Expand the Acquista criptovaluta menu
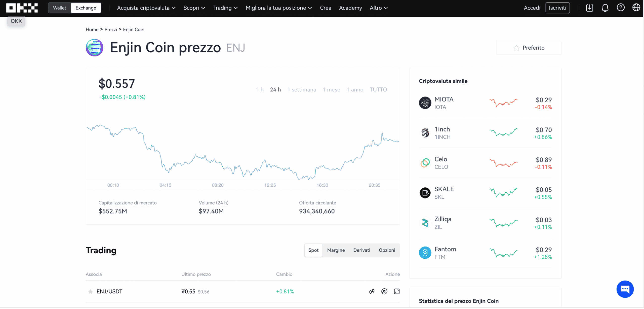The width and height of the screenshot is (644, 309). coord(146,8)
